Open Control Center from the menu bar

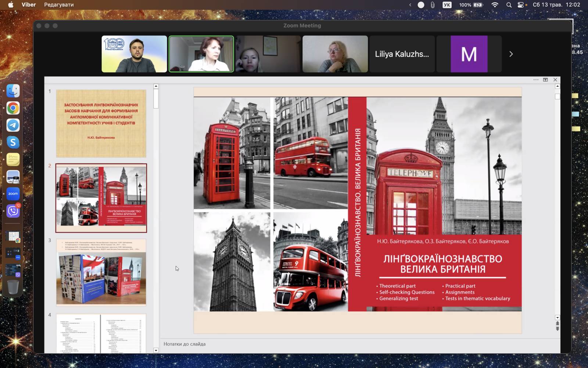tap(521, 5)
